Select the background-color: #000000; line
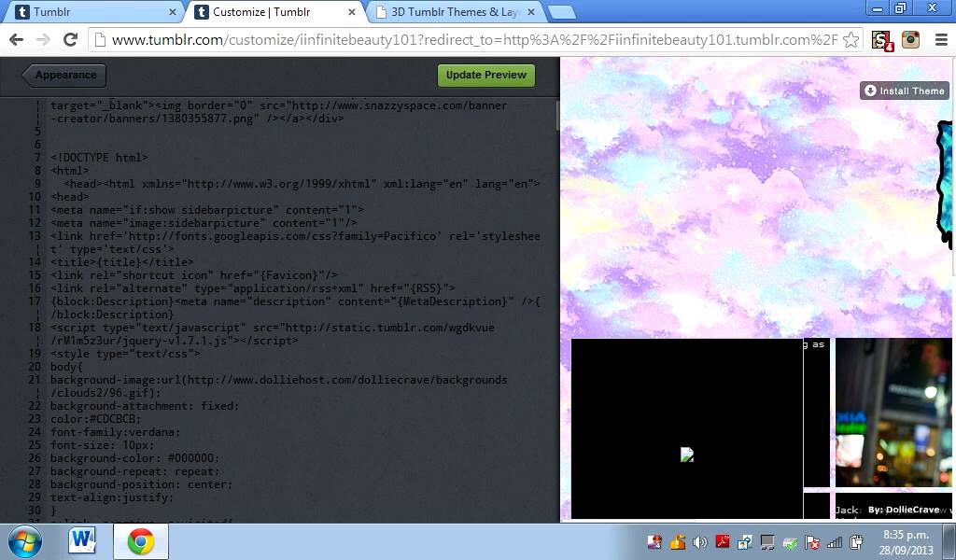 134,458
